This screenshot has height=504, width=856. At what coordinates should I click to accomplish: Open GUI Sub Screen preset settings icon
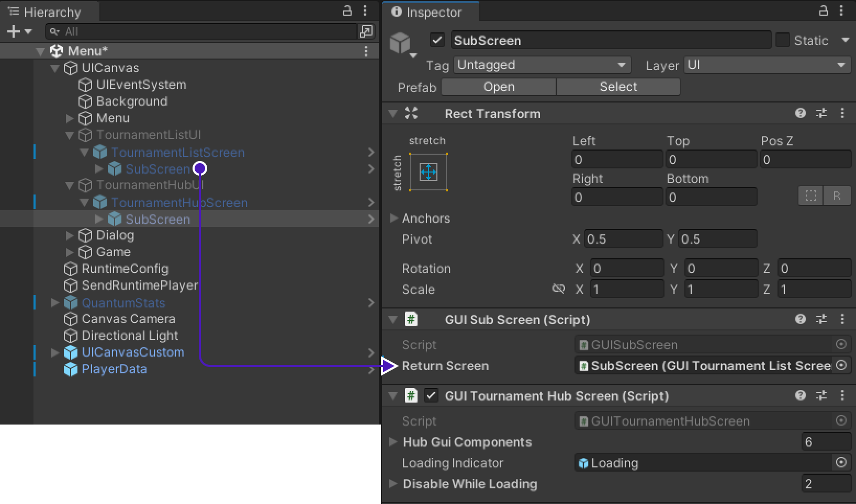(821, 319)
